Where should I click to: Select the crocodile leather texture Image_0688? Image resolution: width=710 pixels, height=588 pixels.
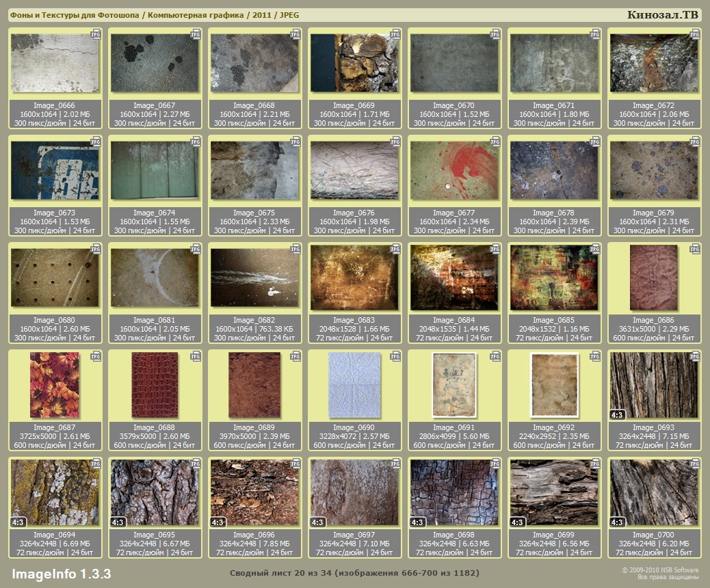(155, 385)
